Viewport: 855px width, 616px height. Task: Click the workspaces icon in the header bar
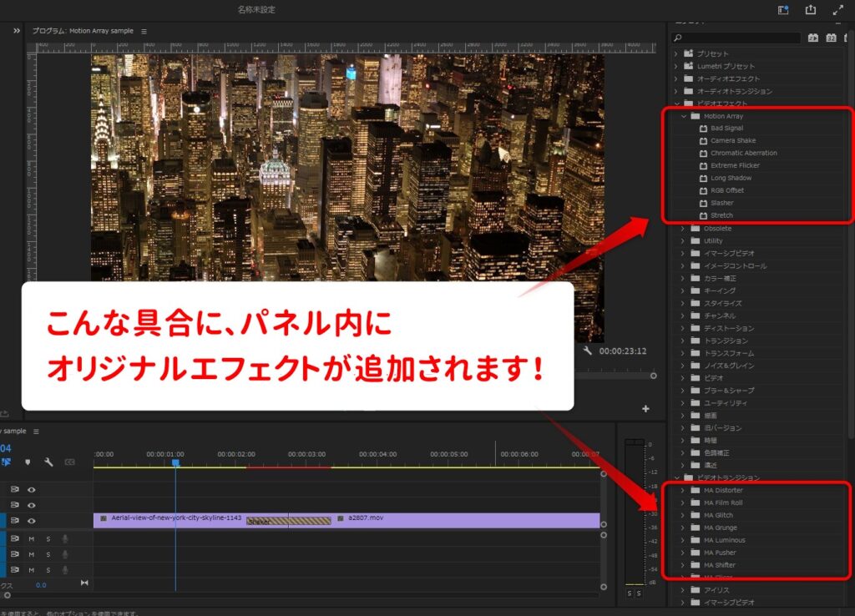pyautogui.click(x=782, y=9)
